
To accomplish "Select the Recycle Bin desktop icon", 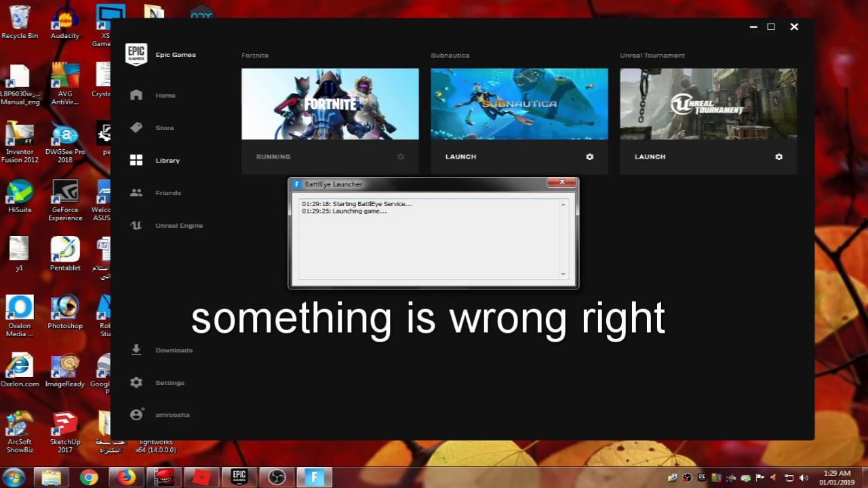I will (x=20, y=22).
